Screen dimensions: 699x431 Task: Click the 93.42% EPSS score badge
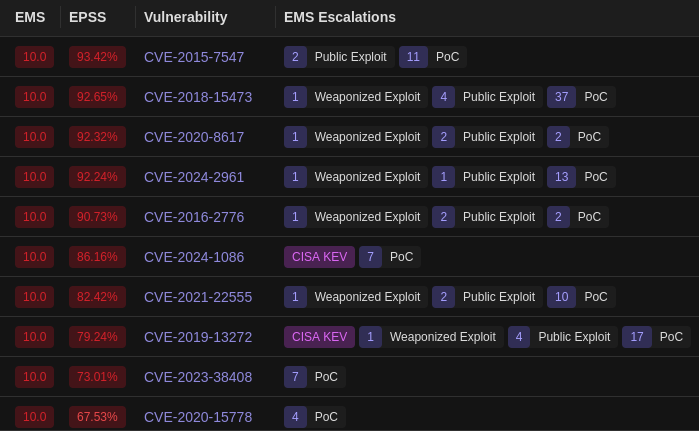(97, 57)
